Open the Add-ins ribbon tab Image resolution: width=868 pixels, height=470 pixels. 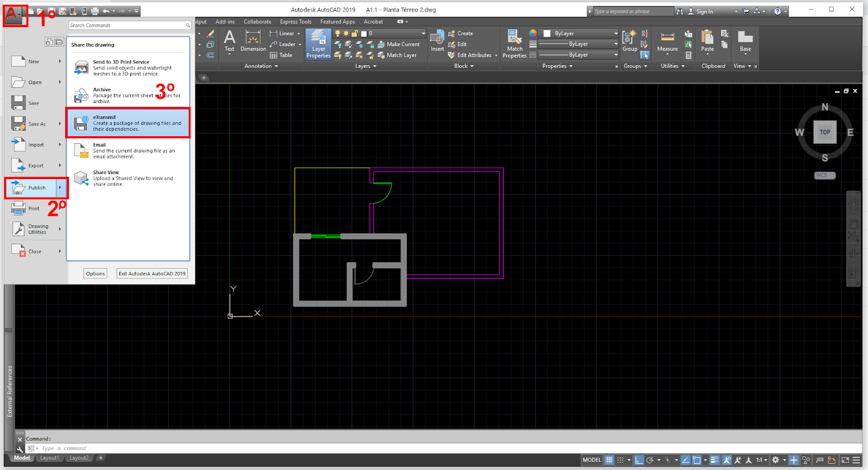click(225, 22)
